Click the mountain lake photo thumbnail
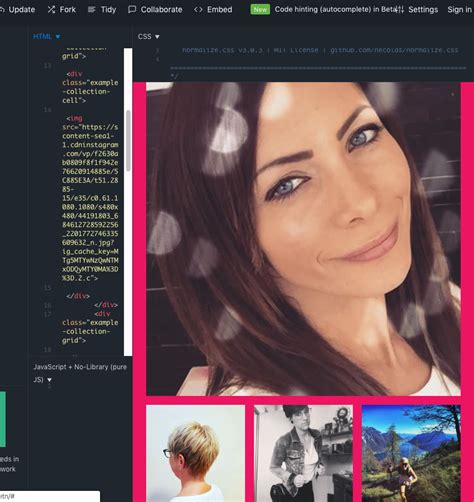 click(x=411, y=453)
